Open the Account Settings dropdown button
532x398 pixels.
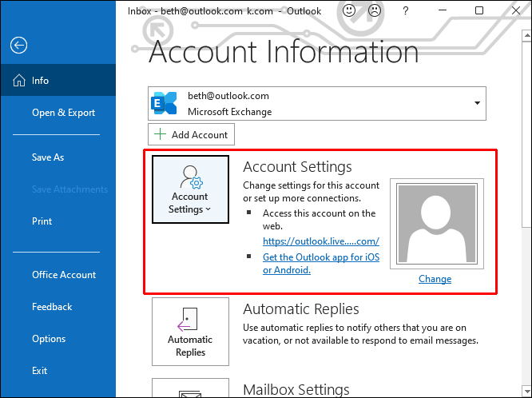(x=189, y=189)
